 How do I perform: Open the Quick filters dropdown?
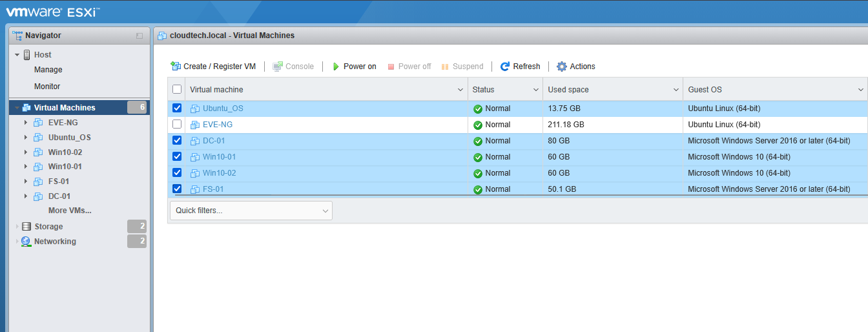[x=251, y=211]
